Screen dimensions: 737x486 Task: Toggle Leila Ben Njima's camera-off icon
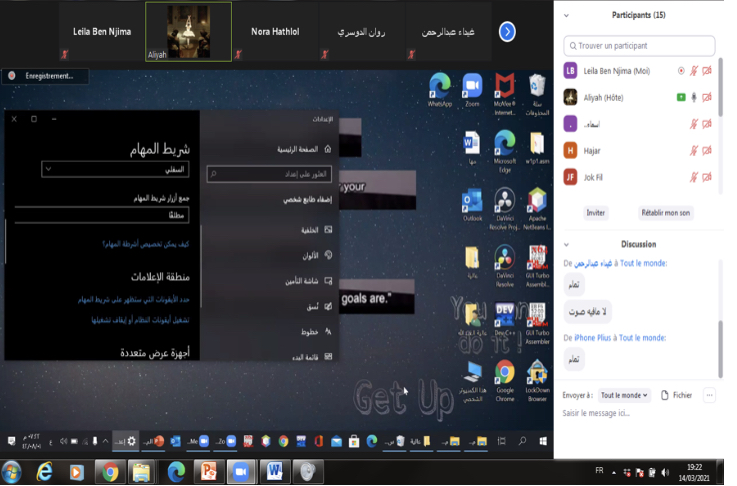click(707, 71)
